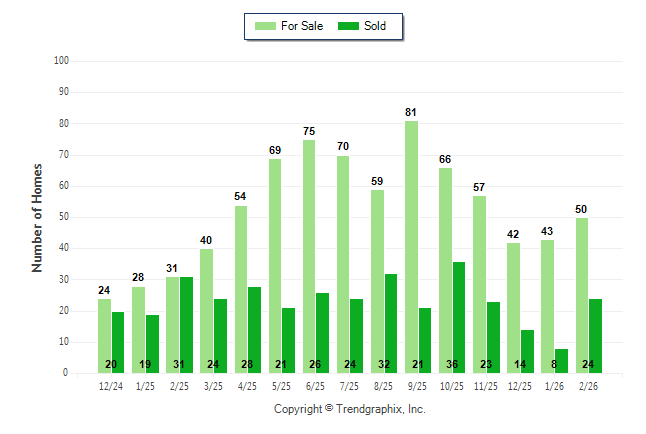Click the 7/25 For Sale bar showing 70
This screenshot has width=646, height=434.
point(343,264)
